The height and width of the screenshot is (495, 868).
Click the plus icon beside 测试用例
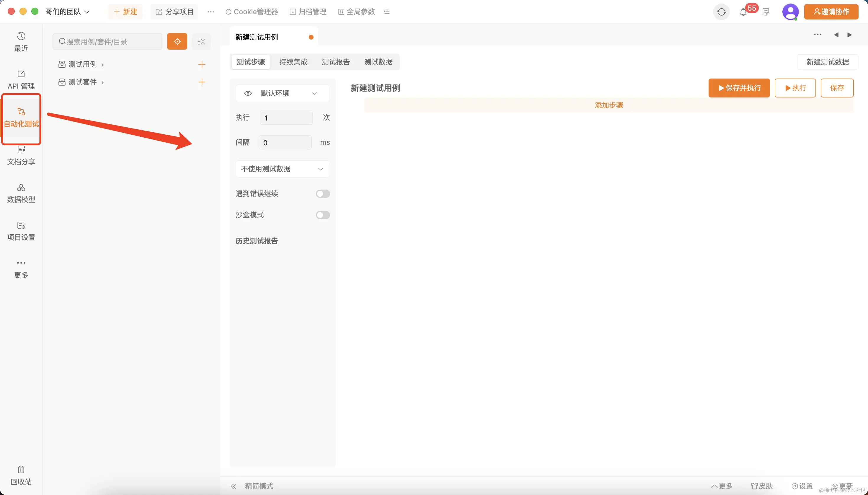202,64
